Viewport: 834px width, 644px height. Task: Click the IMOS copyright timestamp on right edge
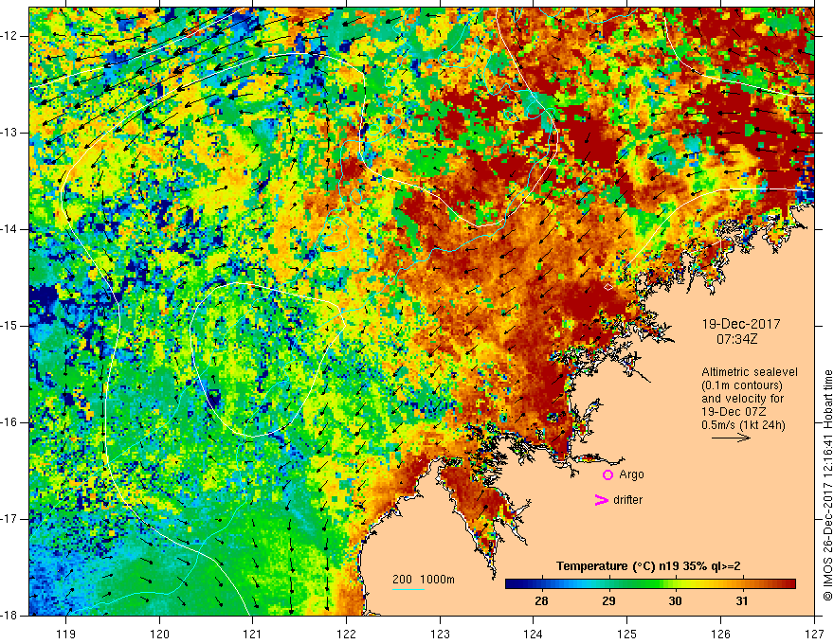[x=827, y=486]
